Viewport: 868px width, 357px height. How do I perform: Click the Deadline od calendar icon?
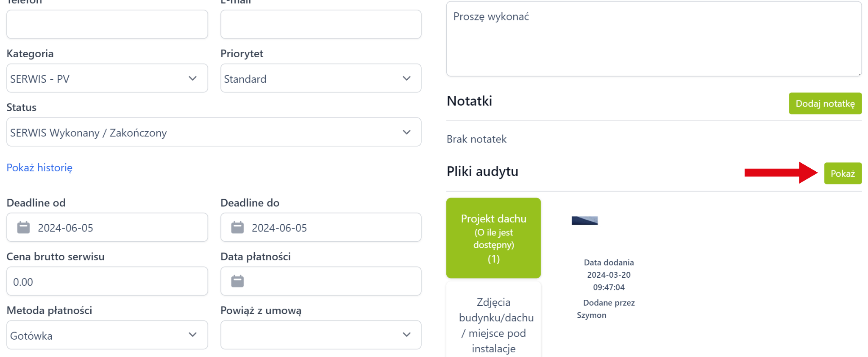pyautogui.click(x=23, y=228)
